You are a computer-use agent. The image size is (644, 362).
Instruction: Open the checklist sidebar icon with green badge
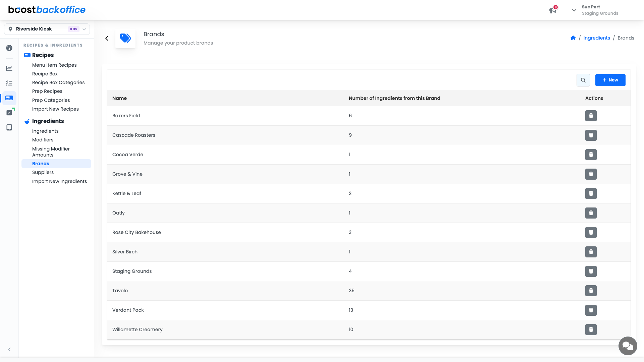(10, 112)
